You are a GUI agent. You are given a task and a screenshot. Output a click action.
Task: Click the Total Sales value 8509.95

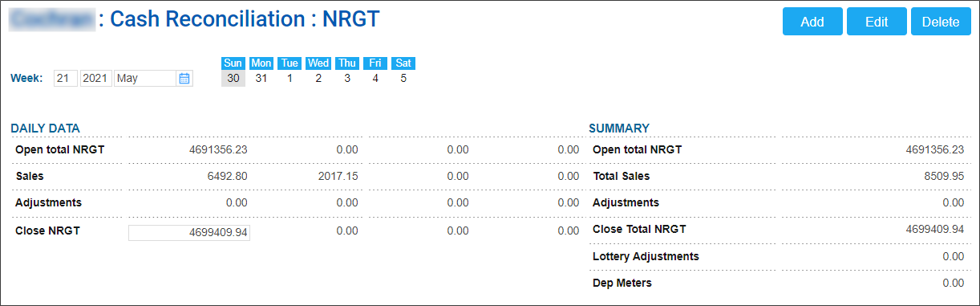(944, 176)
